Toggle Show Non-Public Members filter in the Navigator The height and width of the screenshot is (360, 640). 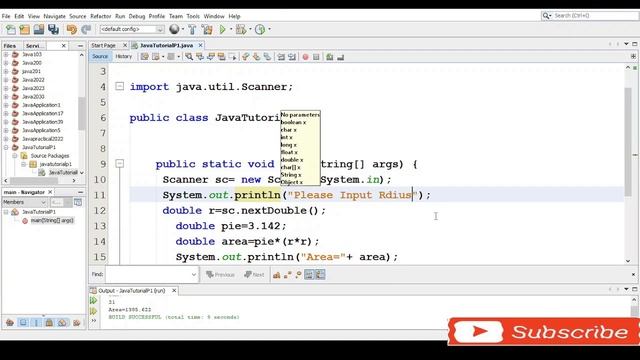point(49,323)
